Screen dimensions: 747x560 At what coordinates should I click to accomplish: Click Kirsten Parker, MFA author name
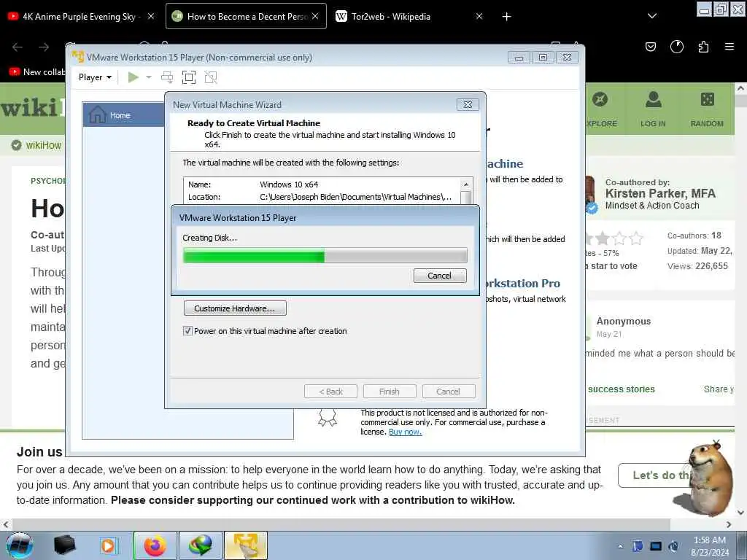660,193
